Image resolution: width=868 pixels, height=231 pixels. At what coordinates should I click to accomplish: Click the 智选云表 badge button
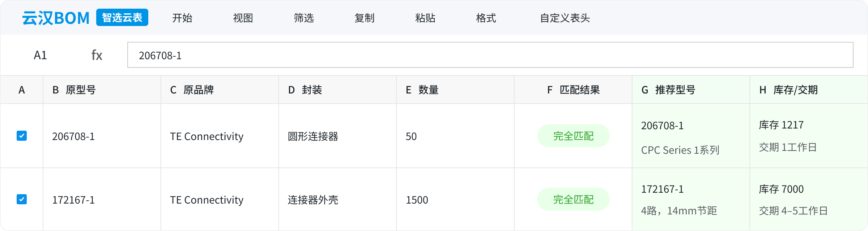coord(122,17)
